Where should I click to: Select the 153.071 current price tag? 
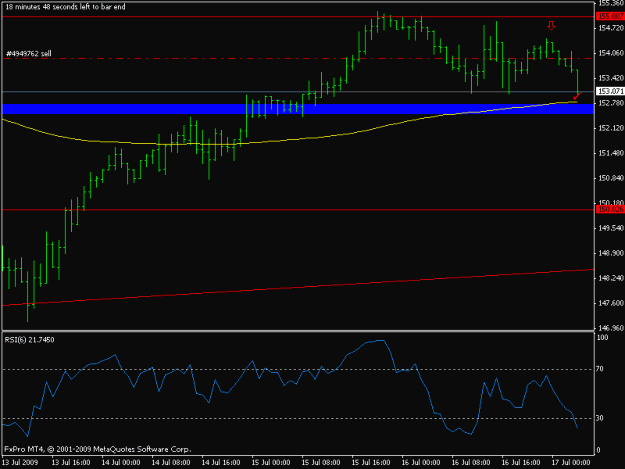coord(610,91)
